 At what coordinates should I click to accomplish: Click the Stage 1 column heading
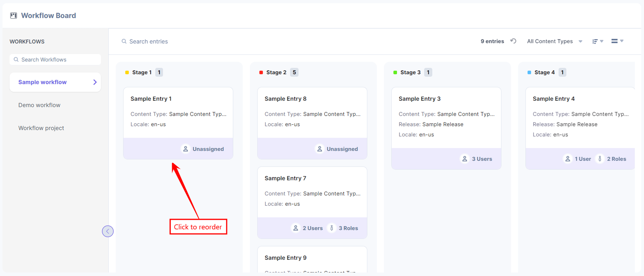(142, 72)
